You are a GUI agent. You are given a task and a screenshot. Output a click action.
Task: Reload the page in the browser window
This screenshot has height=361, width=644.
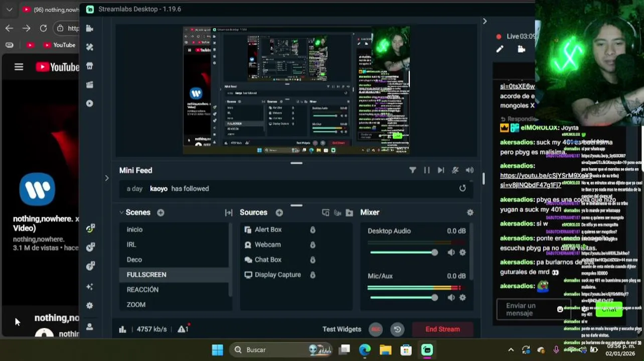tap(43, 28)
